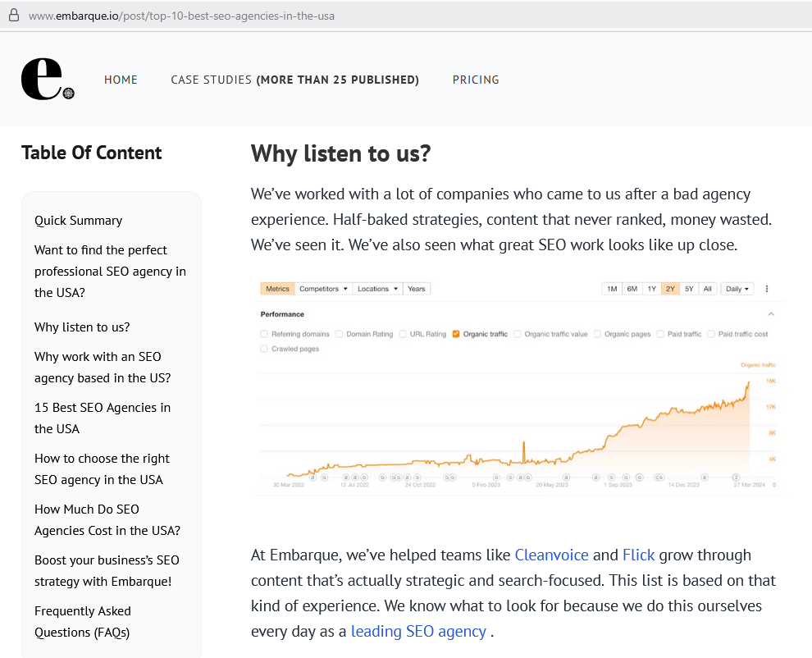Select the 5Y time range

coord(689,289)
